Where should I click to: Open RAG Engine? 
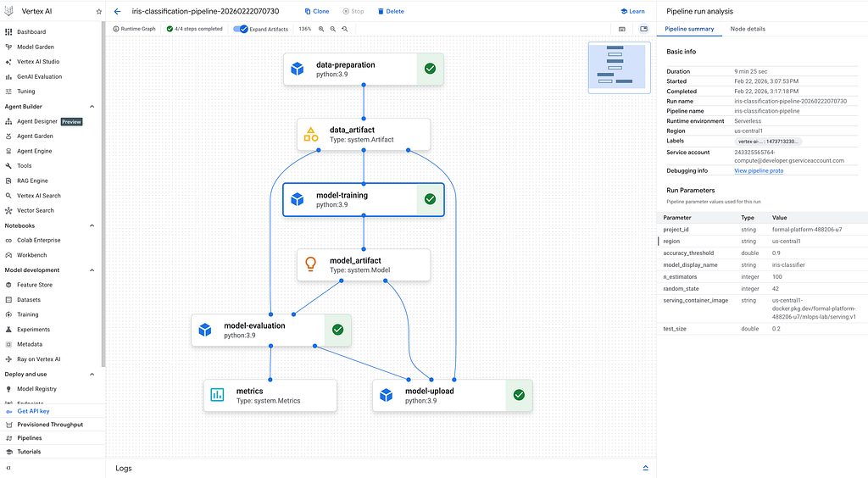pos(32,181)
